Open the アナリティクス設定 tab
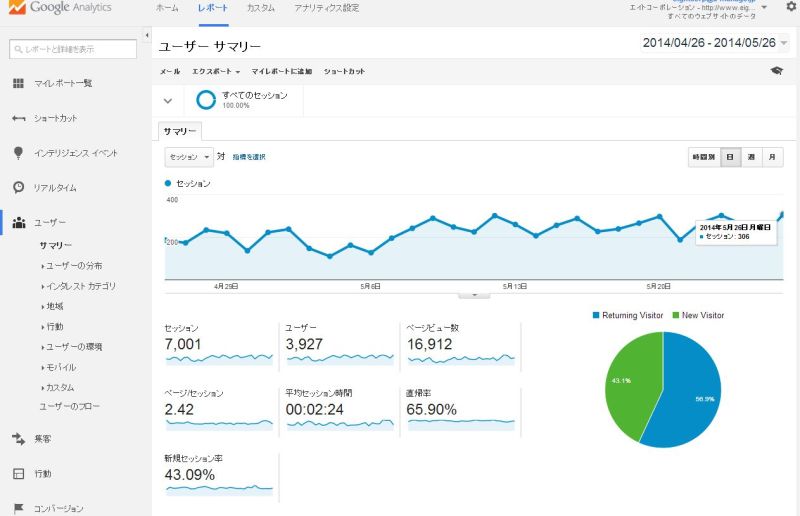 tap(327, 8)
